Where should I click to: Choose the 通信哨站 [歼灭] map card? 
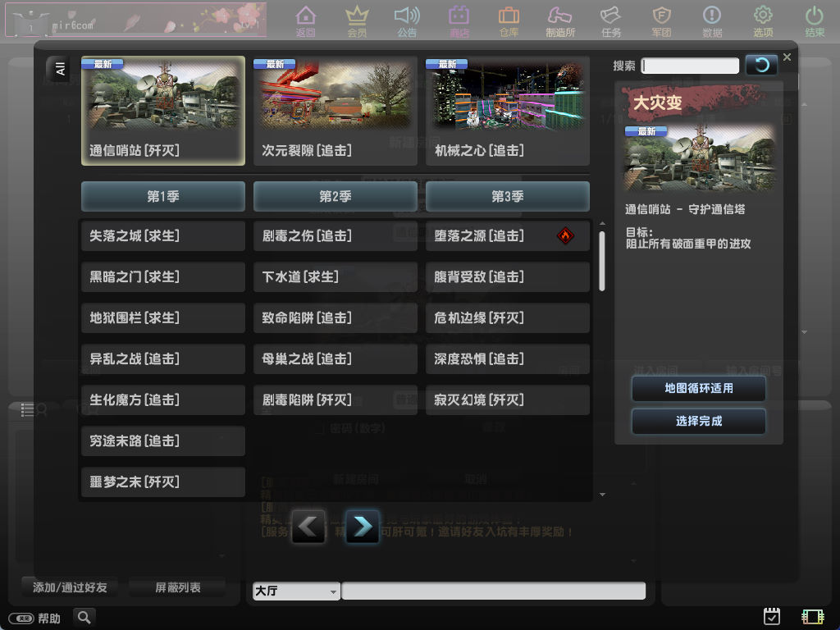tap(163, 111)
